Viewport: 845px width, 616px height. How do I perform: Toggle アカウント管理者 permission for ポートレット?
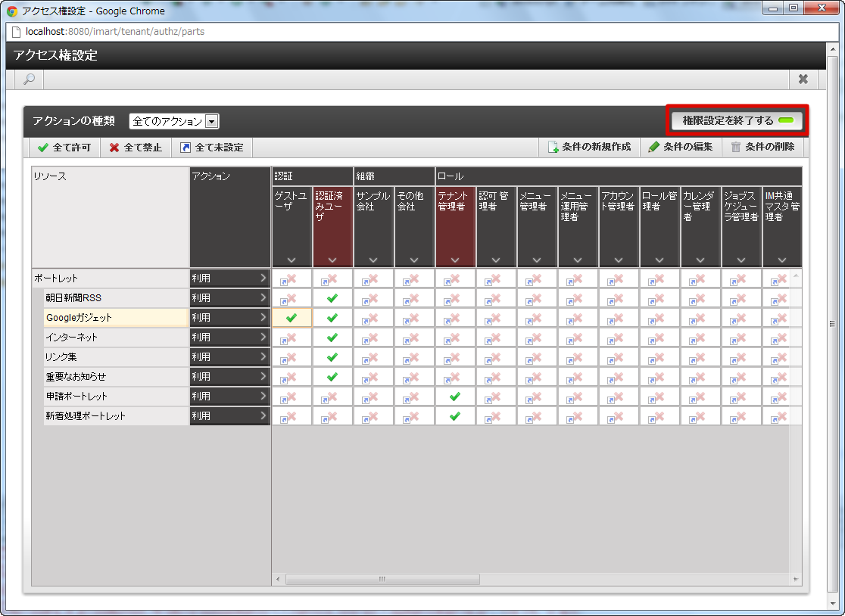(x=619, y=278)
